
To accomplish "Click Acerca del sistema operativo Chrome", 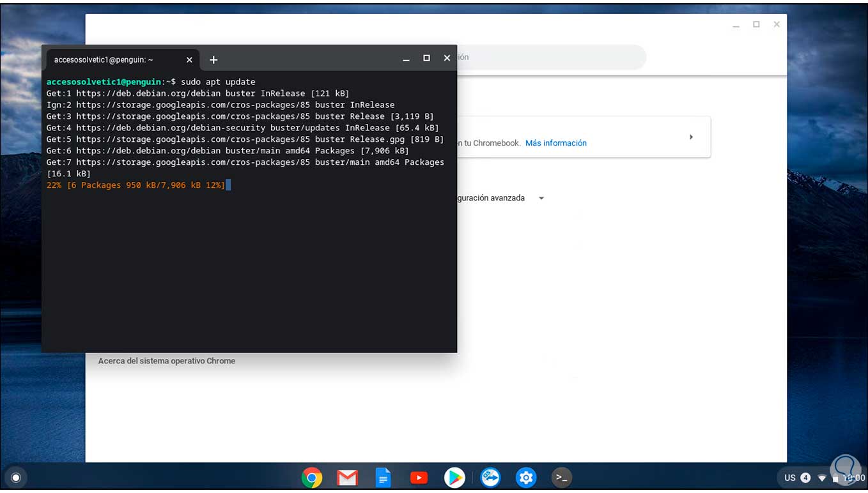I will (x=167, y=360).
